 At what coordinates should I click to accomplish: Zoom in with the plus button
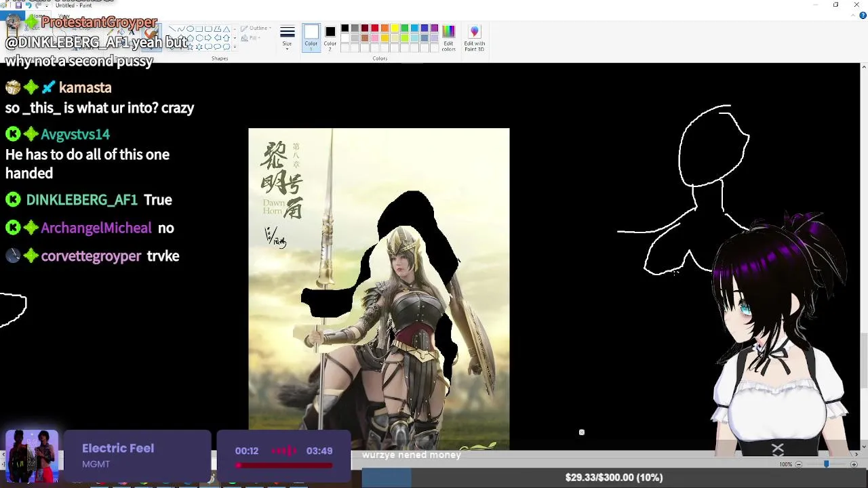tap(854, 464)
